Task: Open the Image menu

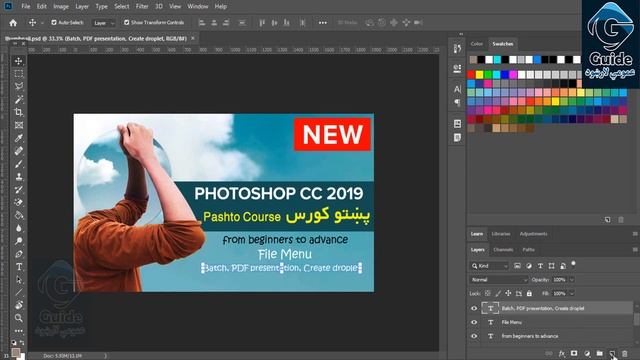Action: 61,7
